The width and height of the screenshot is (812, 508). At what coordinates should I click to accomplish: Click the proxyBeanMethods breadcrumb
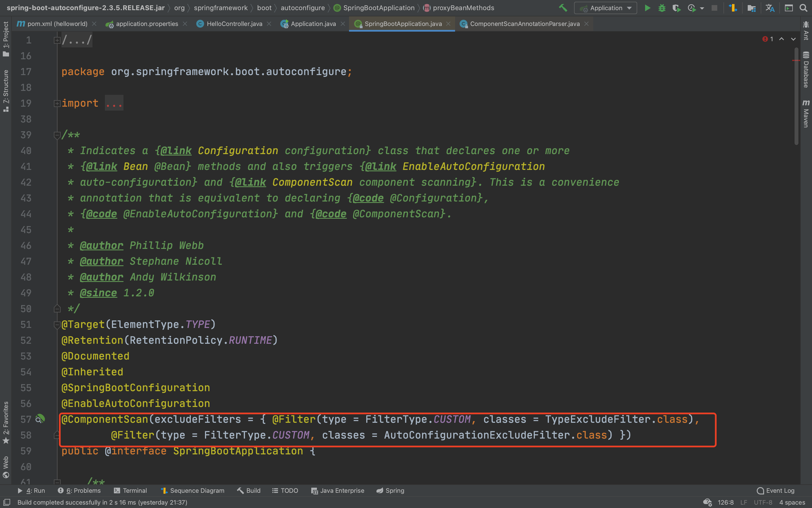459,8
